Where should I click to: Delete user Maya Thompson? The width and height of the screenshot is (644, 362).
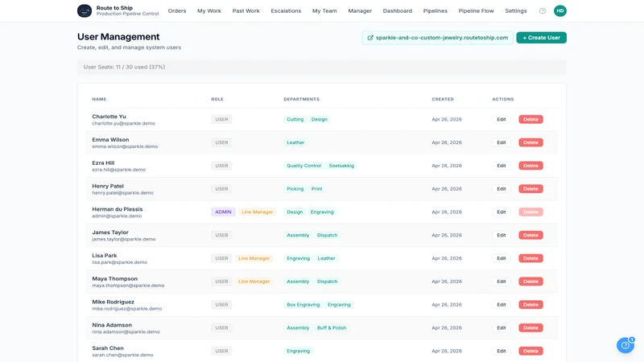click(530, 282)
